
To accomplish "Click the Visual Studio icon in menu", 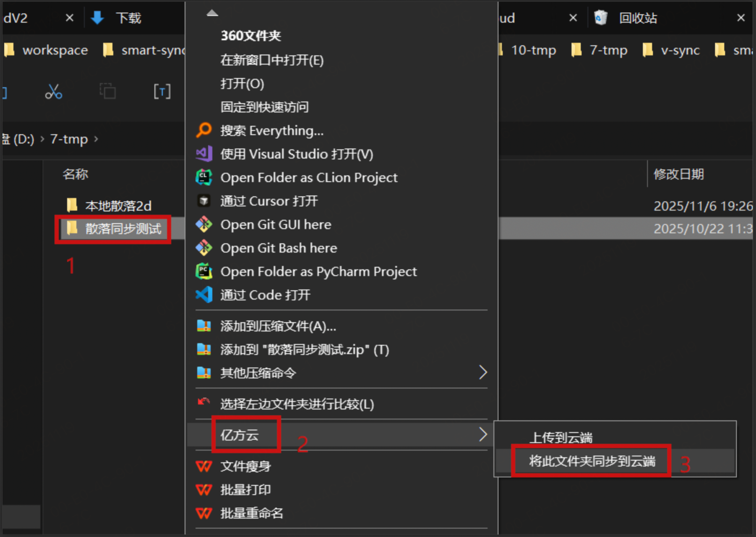I will tap(204, 154).
